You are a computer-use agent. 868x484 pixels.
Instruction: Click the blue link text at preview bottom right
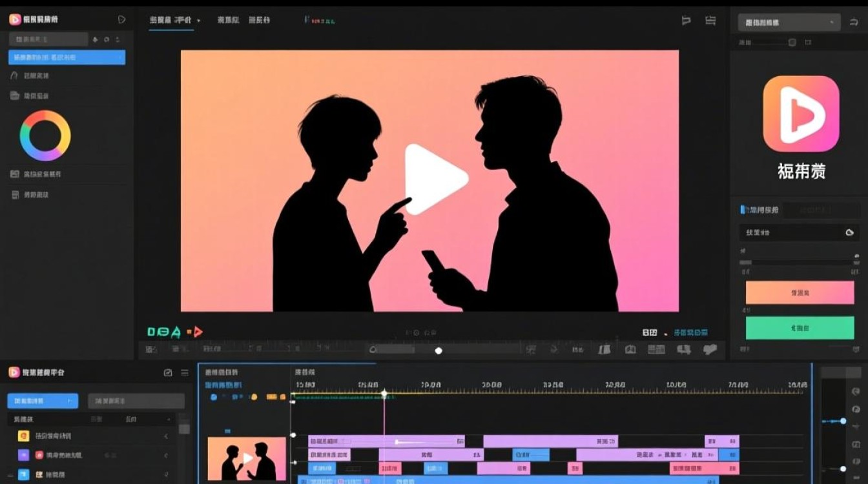tap(691, 332)
